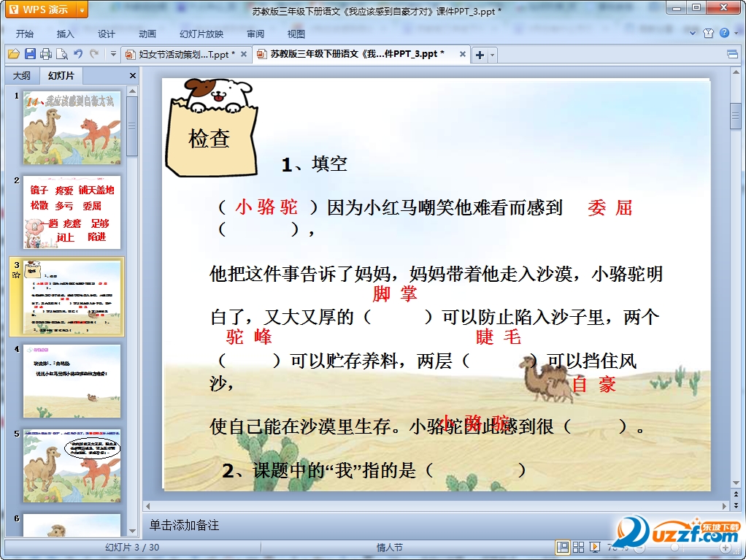This screenshot has height=560, width=746.
Task: Select the 1、填空 heading on the slide
Action: (314, 164)
